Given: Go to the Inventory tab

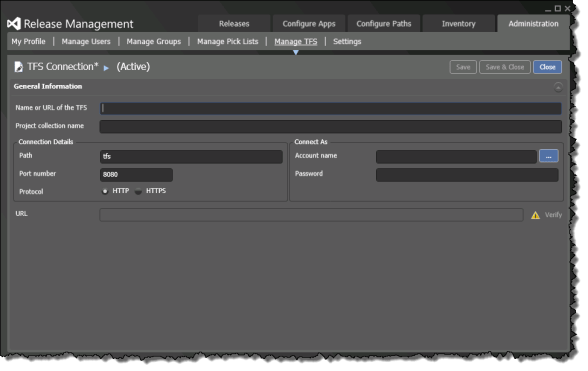Looking at the screenshot, I should coord(458,24).
